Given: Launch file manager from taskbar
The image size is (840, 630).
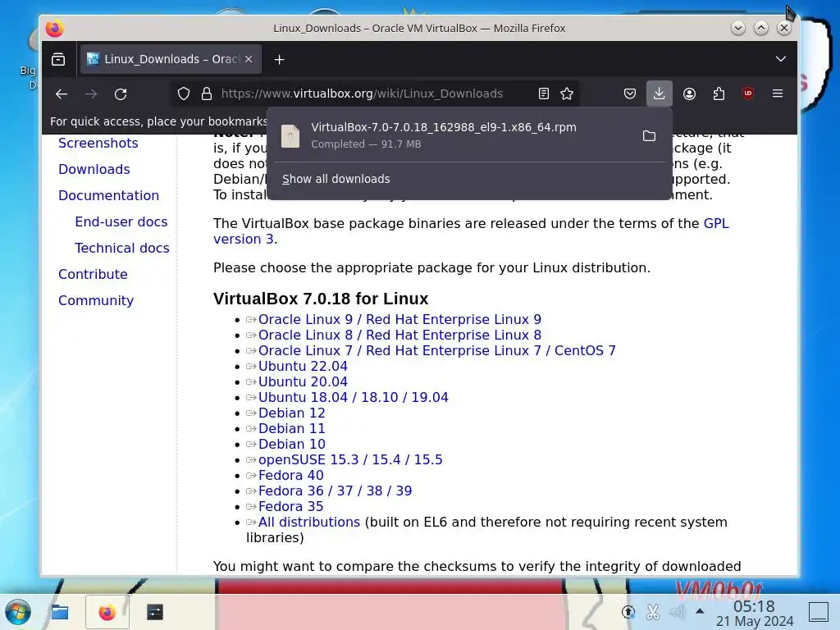Looking at the screenshot, I should coord(59,612).
